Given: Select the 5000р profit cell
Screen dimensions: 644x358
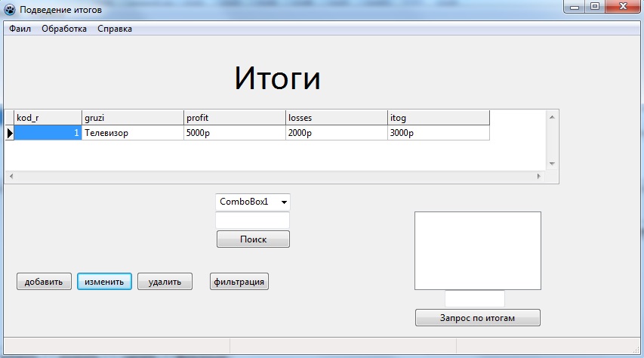Looking at the screenshot, I should [x=235, y=133].
